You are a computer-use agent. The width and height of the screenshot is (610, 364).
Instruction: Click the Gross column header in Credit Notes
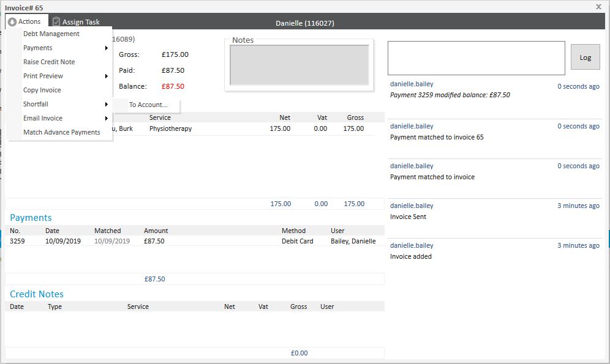(x=298, y=306)
